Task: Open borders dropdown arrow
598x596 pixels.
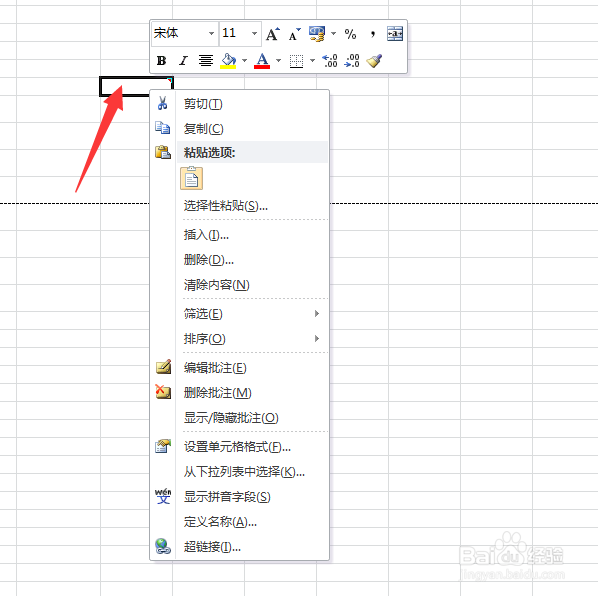Action: [x=312, y=60]
